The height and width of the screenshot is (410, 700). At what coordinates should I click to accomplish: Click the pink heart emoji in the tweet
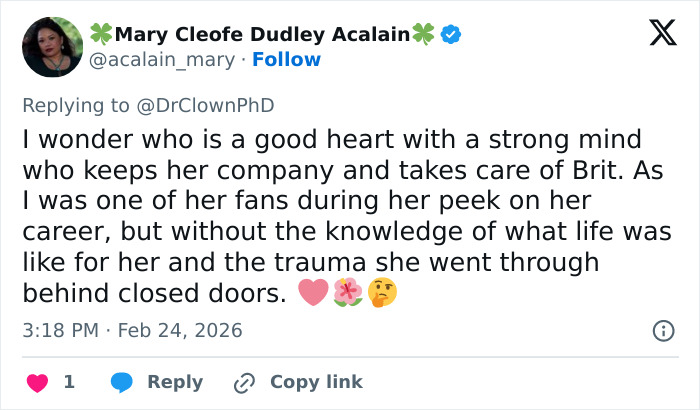tap(313, 292)
